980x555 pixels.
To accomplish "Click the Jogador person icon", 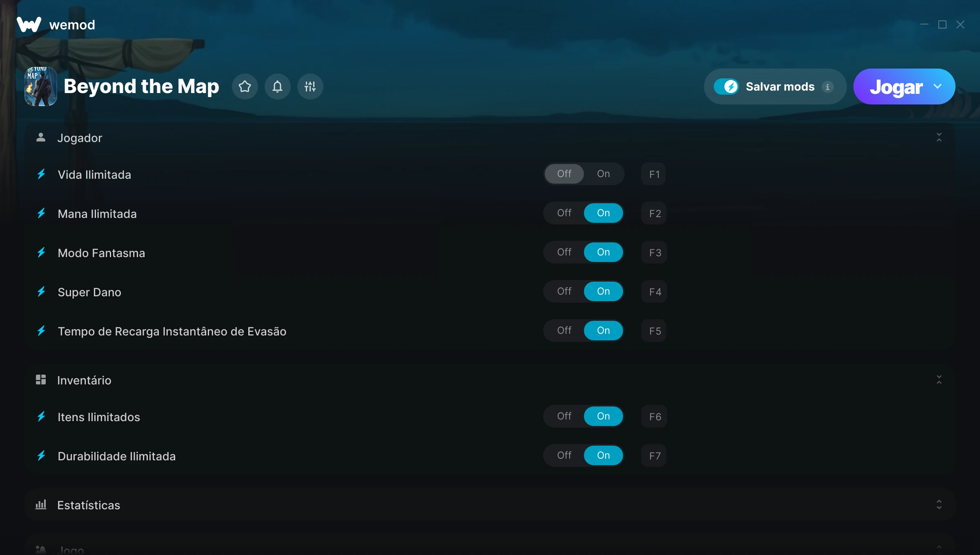I will pyautogui.click(x=41, y=138).
